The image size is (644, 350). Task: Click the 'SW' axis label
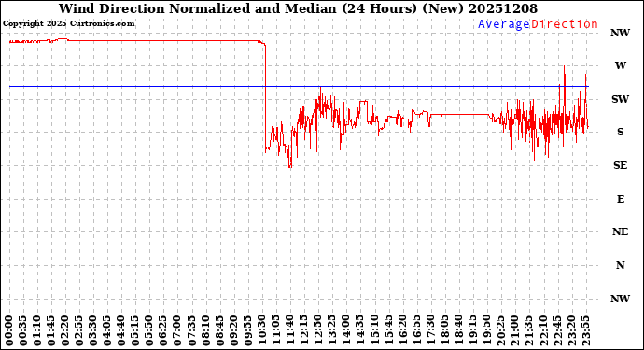click(x=620, y=99)
